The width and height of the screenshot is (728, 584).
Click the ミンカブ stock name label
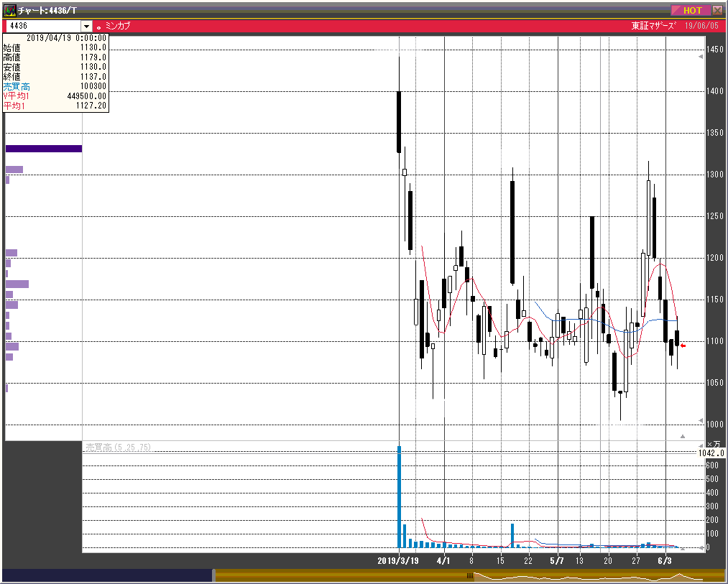coord(117,26)
